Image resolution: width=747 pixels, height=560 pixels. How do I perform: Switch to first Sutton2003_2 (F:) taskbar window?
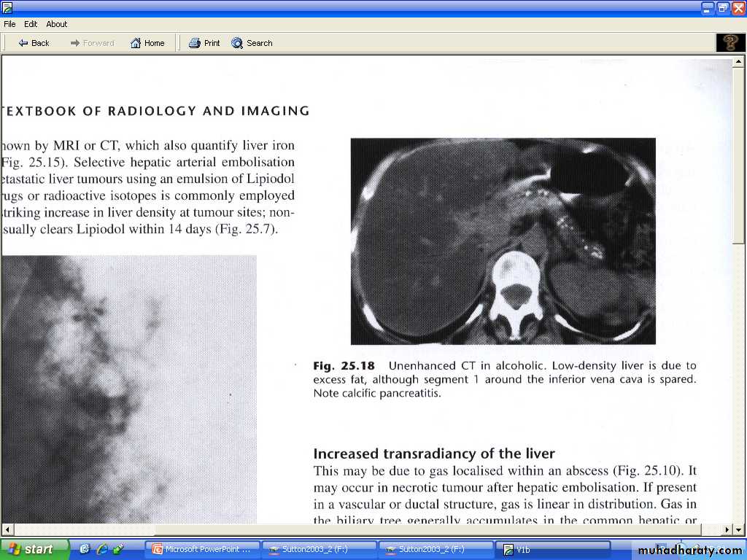pyautogui.click(x=319, y=549)
